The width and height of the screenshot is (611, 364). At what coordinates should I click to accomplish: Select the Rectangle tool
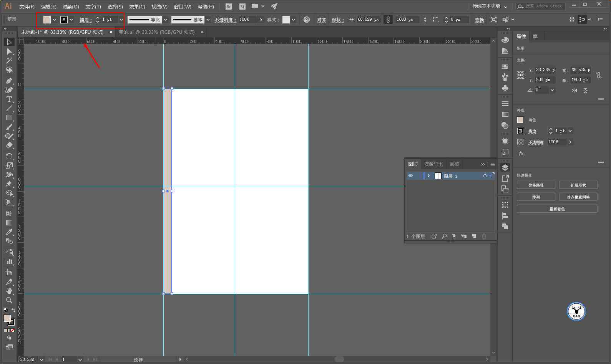(9, 118)
